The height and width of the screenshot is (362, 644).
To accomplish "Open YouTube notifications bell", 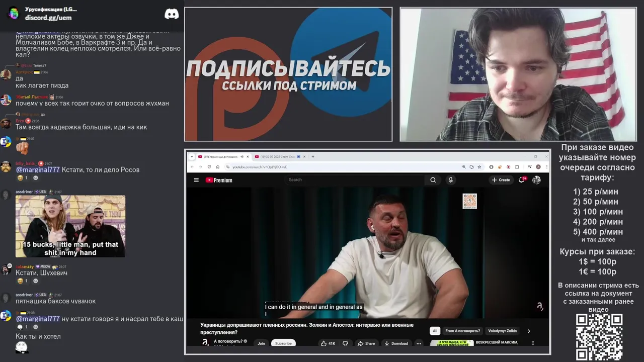I will click(522, 180).
